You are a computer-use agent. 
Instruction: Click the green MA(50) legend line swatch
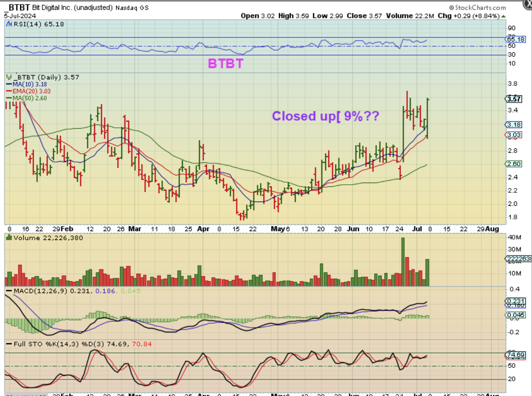9,98
